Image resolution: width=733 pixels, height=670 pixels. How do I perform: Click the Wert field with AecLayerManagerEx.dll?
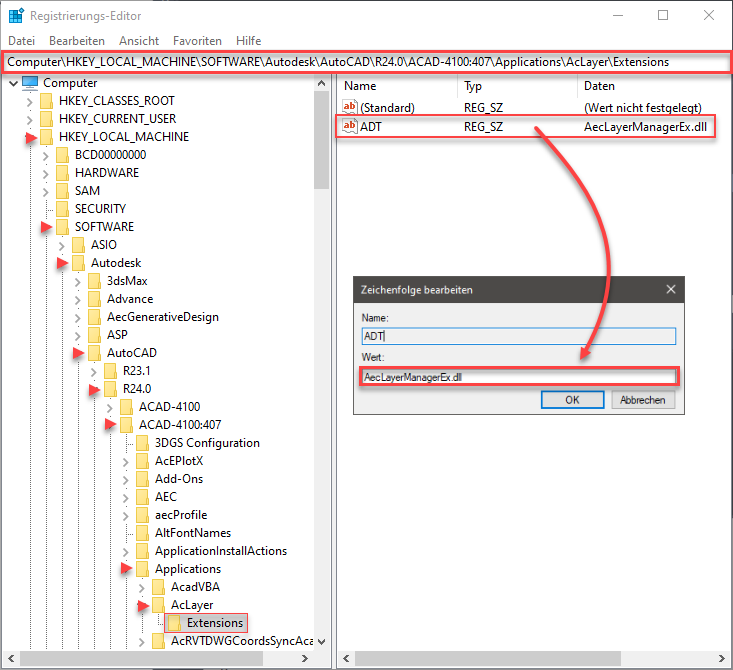[519, 377]
